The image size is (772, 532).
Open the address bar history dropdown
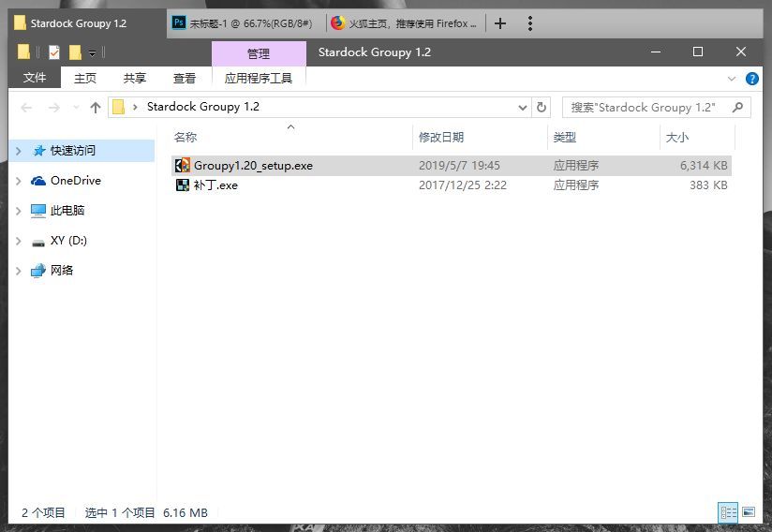(x=523, y=108)
